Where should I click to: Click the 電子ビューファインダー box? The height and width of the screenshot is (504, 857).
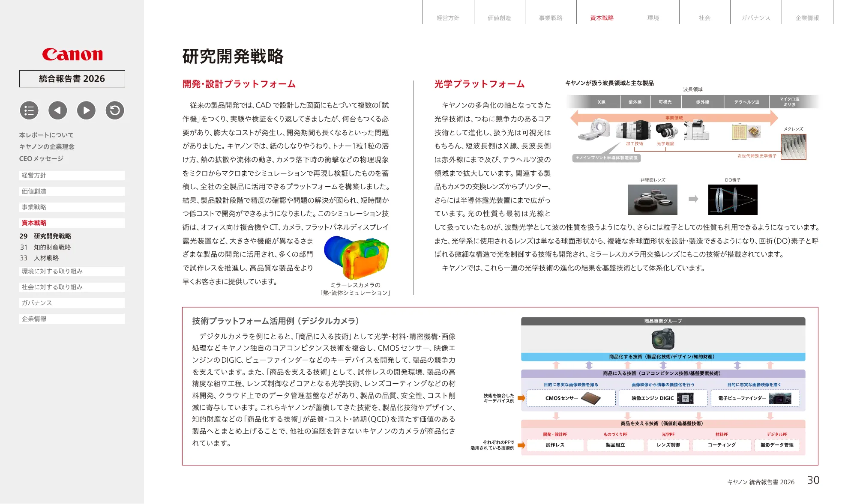tap(755, 398)
